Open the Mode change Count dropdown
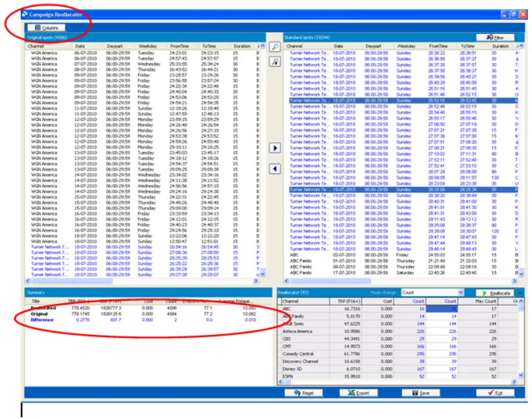Viewport: 532px width, 419px height. coord(461,292)
